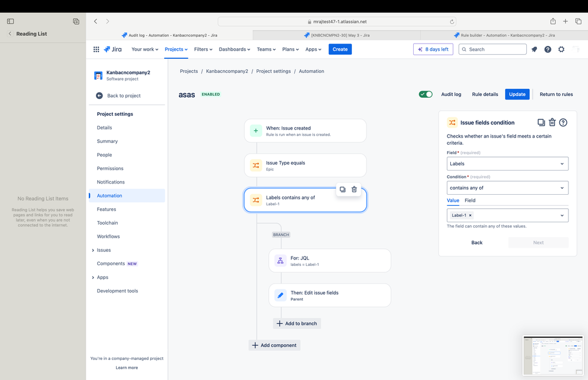
Task: Click the Edit issue fields pencil icon
Action: tap(280, 295)
